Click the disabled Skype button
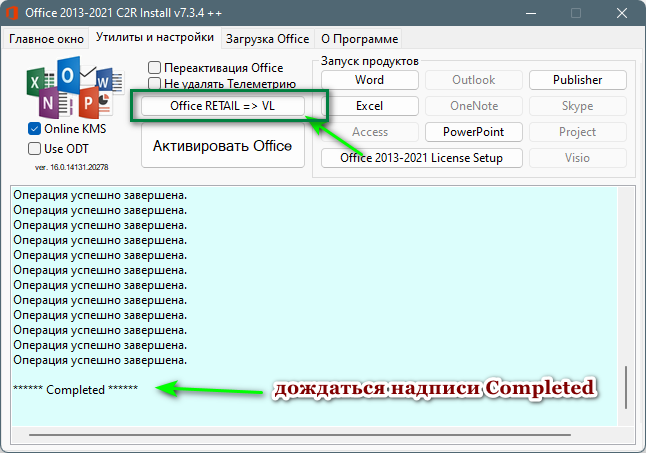The width and height of the screenshot is (646, 453). tap(578, 106)
